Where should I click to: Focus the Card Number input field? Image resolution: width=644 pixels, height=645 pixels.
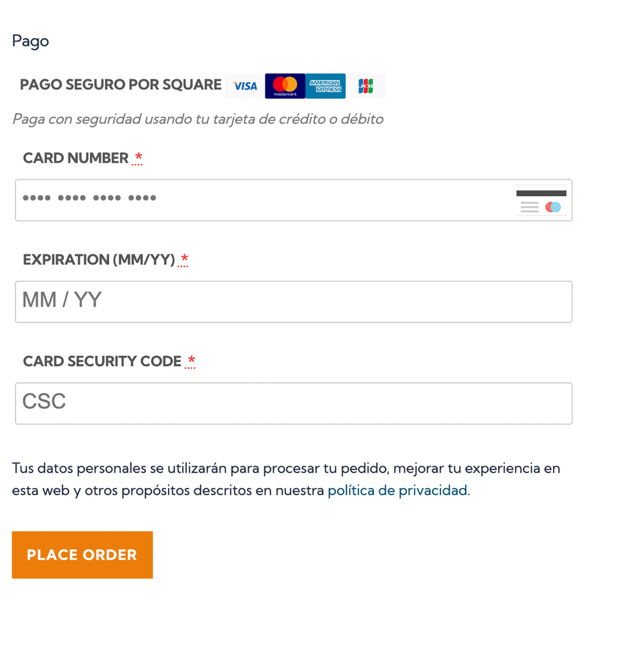[258, 200]
